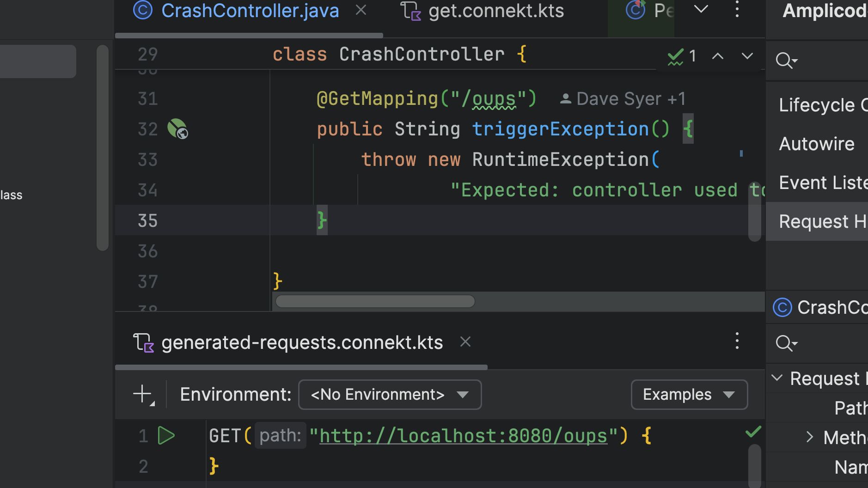This screenshot has width=868, height=488.
Task: Click the add request plus icon
Action: pyautogui.click(x=143, y=395)
